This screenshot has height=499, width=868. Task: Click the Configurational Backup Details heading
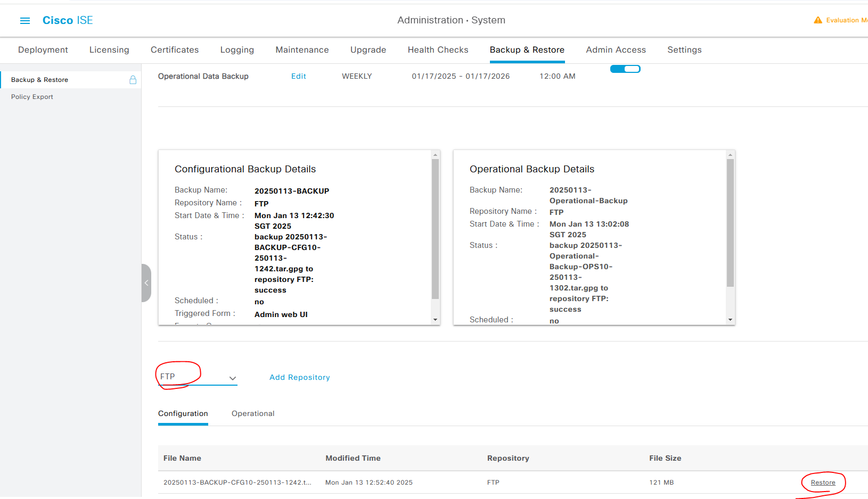[245, 169]
